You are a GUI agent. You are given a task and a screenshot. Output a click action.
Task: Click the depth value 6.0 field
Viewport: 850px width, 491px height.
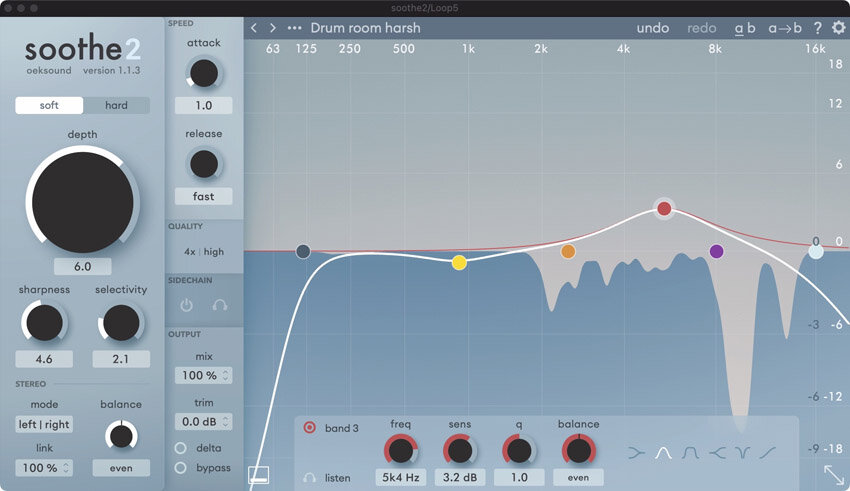coord(82,267)
